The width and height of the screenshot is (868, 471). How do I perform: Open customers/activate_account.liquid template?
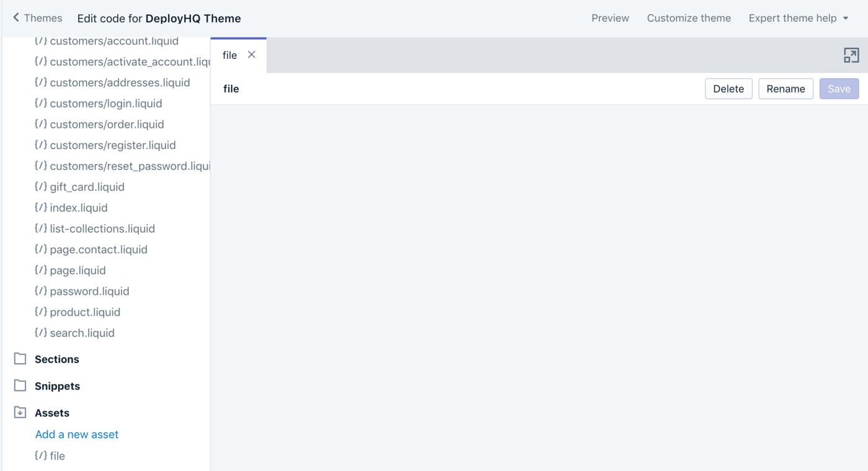pos(130,62)
